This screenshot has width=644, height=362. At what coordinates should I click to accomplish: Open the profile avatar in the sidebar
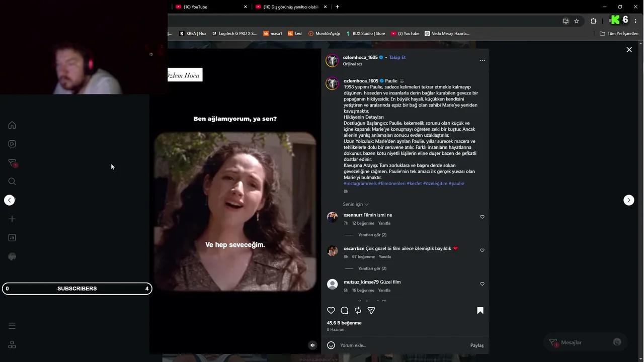12,257
